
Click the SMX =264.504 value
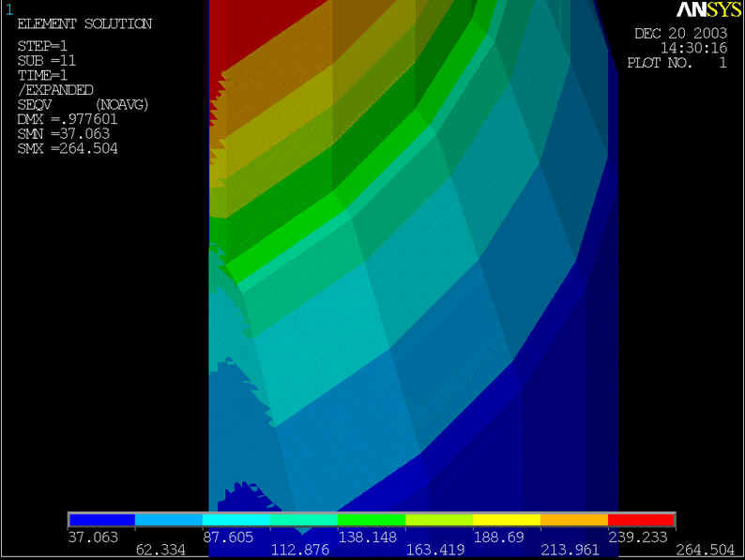point(68,148)
